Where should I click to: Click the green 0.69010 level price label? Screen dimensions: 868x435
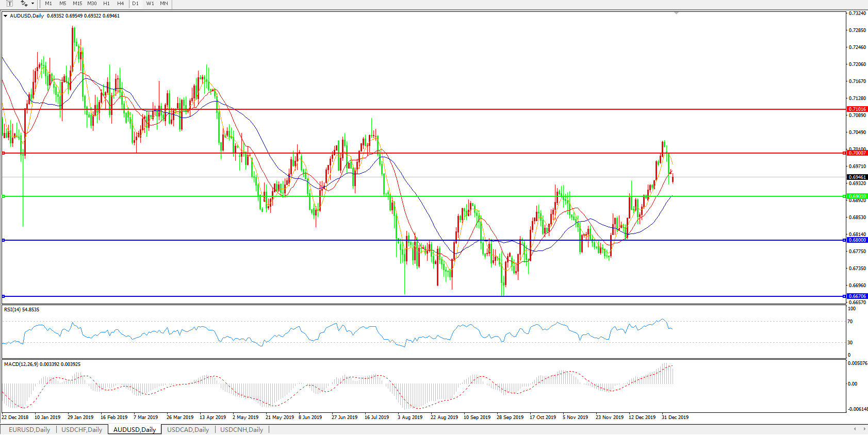[x=857, y=196]
